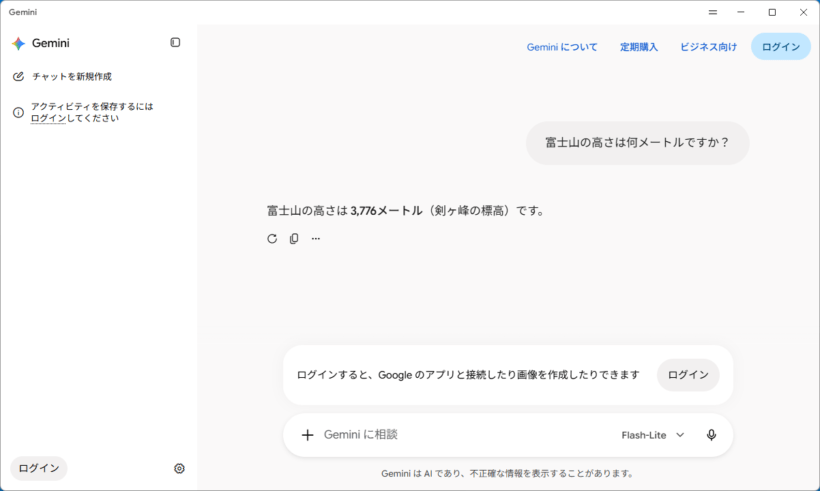The width and height of the screenshot is (820, 491).
Task: Click the sidebar bottom ログイン button
Action: click(39, 468)
